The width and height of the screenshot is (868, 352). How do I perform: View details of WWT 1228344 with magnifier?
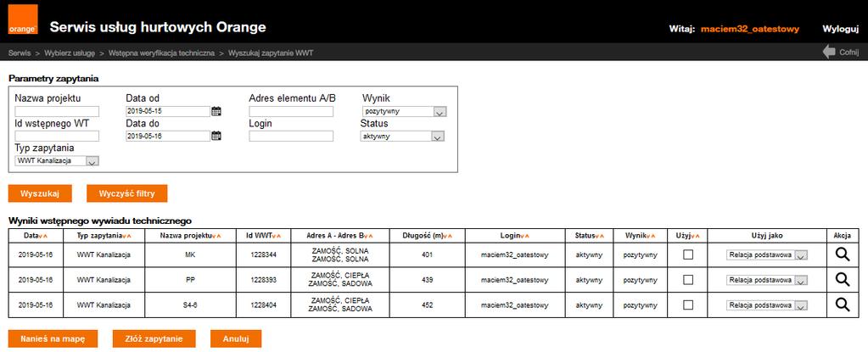click(843, 254)
